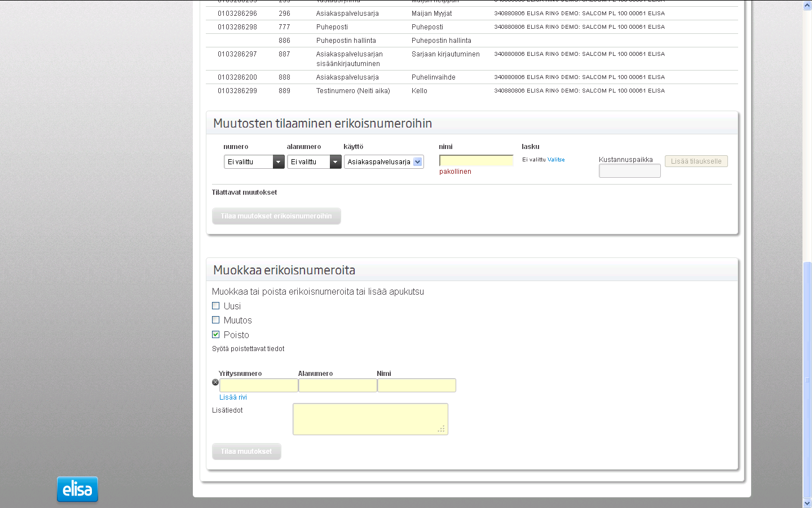The height and width of the screenshot is (508, 812).
Task: Focus the nimi input field
Action: (476, 161)
